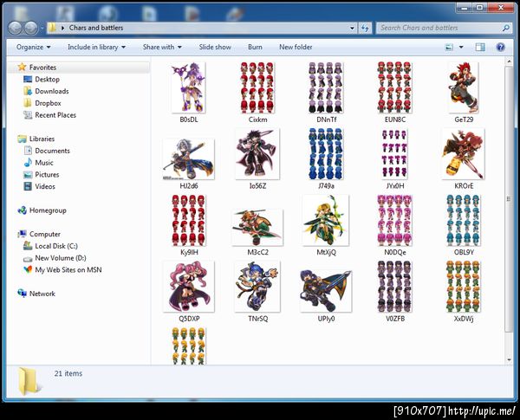Click the Back navigation arrow button
Viewport: 520px width, 420px height.
(16, 29)
